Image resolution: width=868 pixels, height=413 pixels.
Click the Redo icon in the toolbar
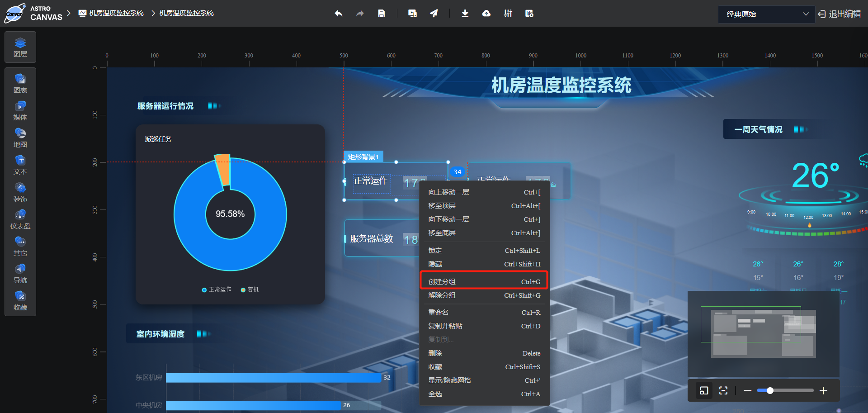tap(360, 14)
